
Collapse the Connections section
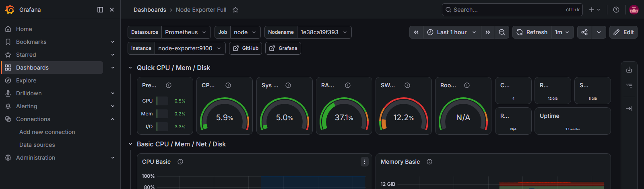click(x=113, y=119)
